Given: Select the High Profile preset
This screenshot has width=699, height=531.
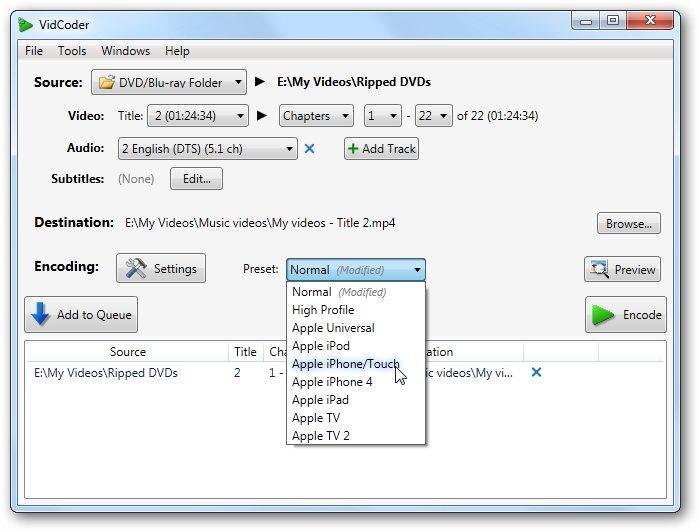Looking at the screenshot, I should point(356,310).
